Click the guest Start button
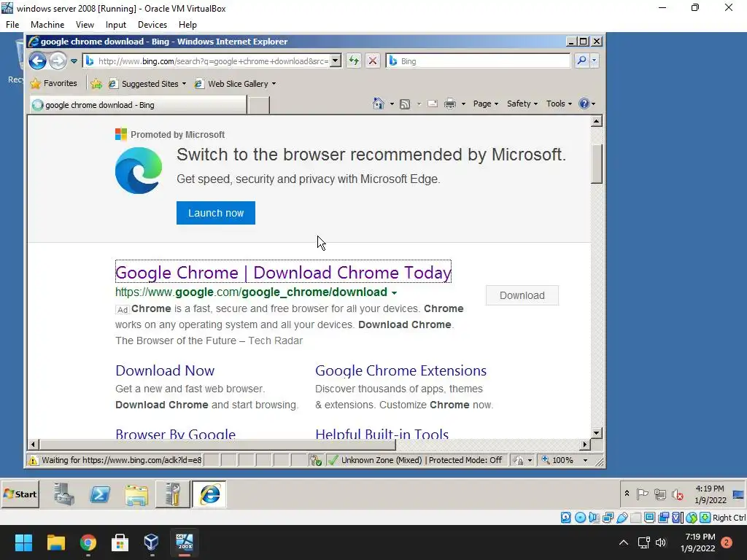This screenshot has height=560, width=747. 20,494
